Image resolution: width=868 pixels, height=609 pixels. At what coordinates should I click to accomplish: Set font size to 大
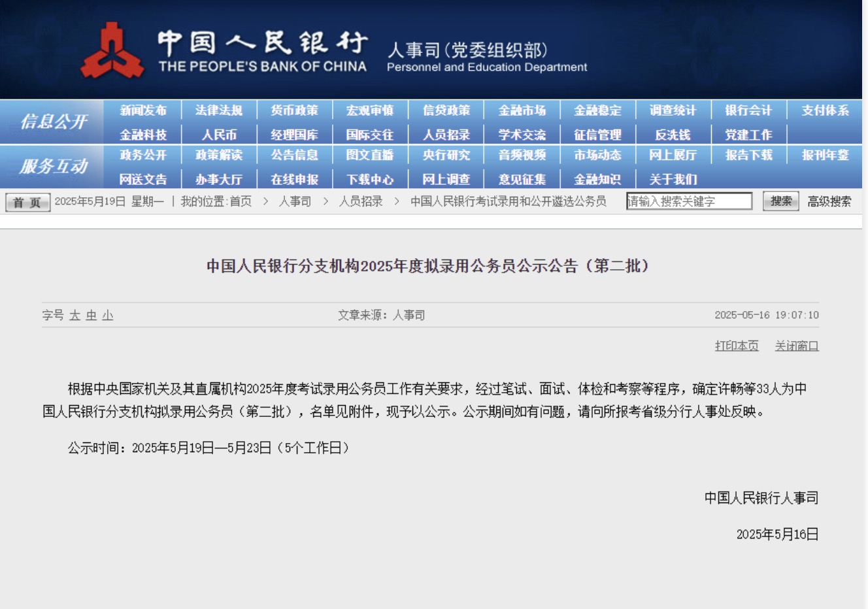75,315
